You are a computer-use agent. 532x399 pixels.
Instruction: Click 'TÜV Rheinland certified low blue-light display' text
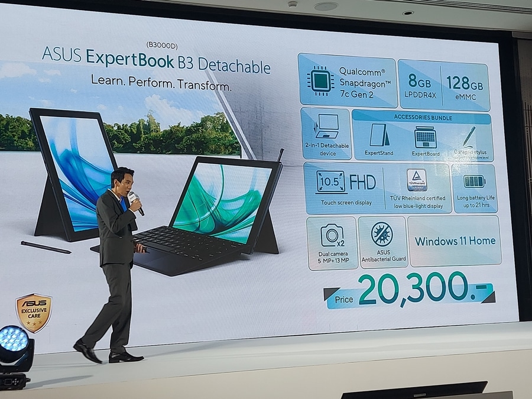[x=418, y=202]
